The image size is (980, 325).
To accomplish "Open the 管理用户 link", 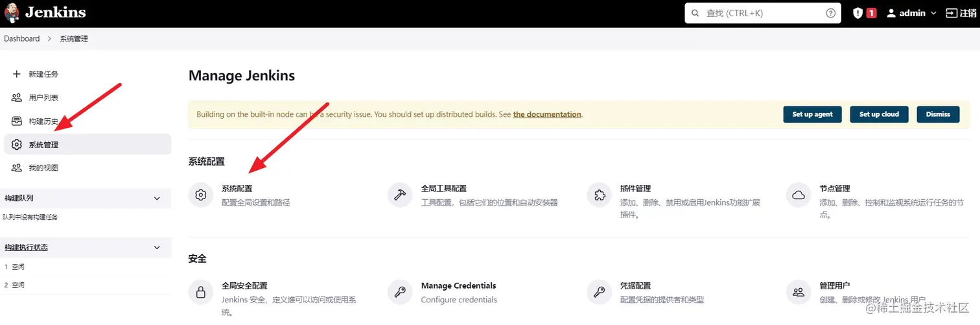I will pyautogui.click(x=834, y=285).
